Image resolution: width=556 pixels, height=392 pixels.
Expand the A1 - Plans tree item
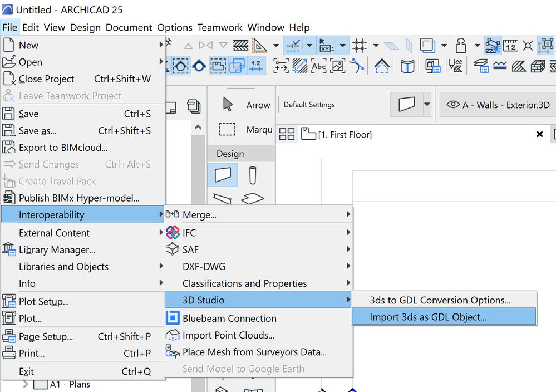(26, 384)
